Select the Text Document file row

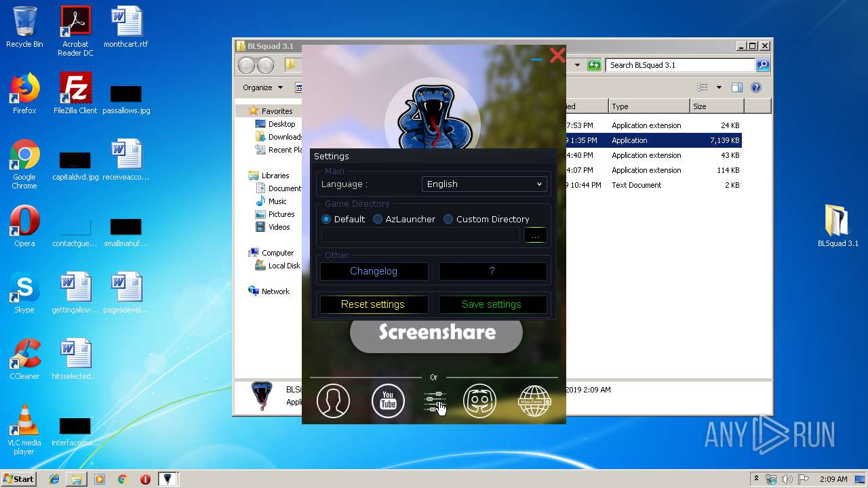[x=654, y=185]
